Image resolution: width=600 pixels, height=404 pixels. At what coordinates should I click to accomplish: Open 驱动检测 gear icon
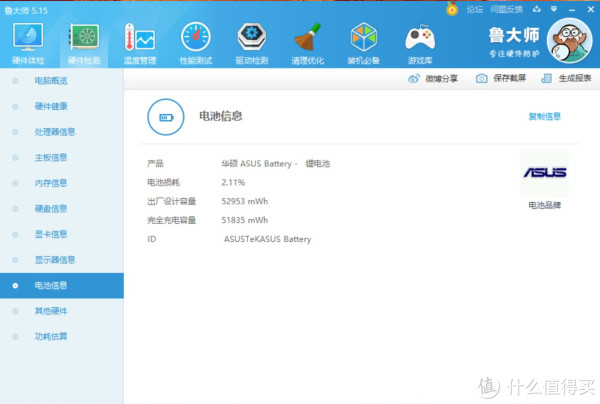pos(251,37)
